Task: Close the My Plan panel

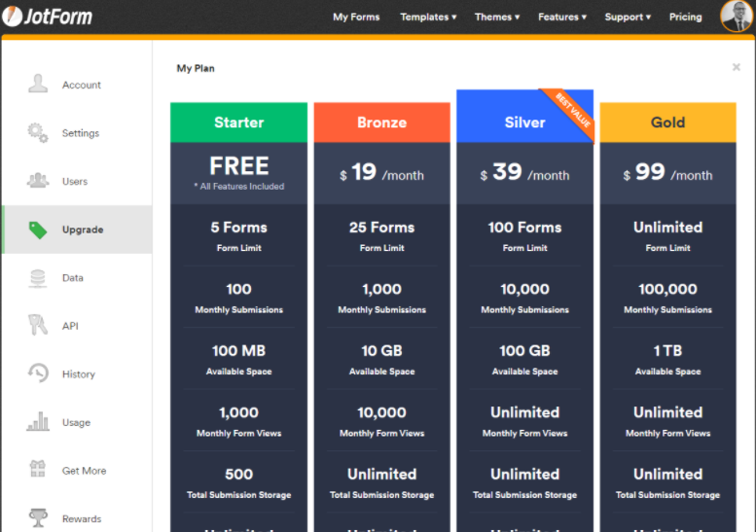Action: pos(737,67)
